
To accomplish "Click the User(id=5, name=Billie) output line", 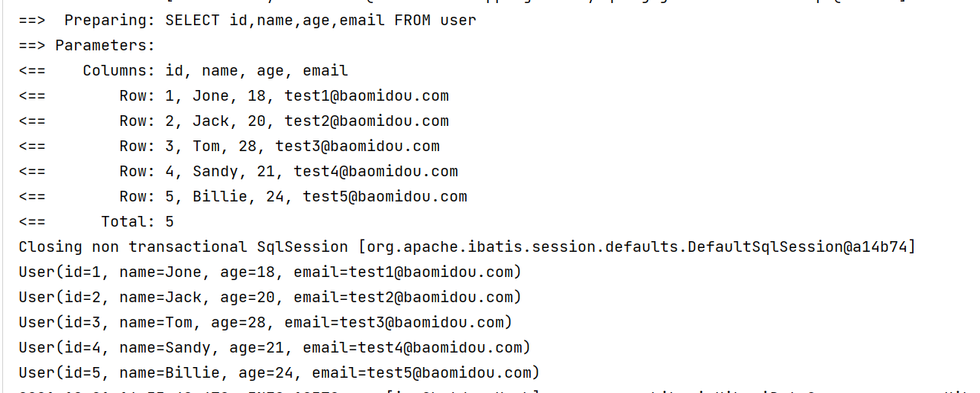I will pos(279,373).
